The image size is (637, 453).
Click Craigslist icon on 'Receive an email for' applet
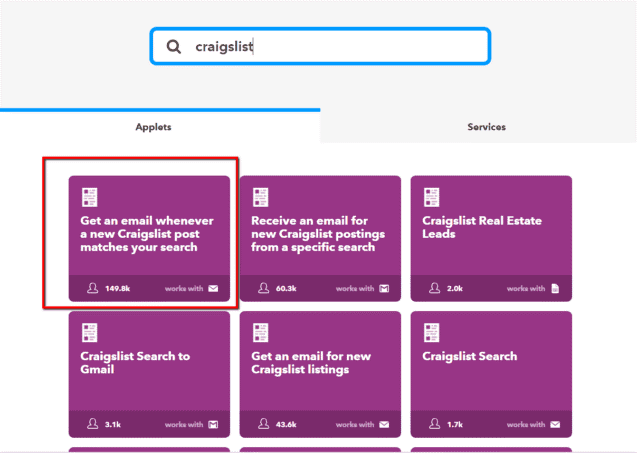point(260,197)
